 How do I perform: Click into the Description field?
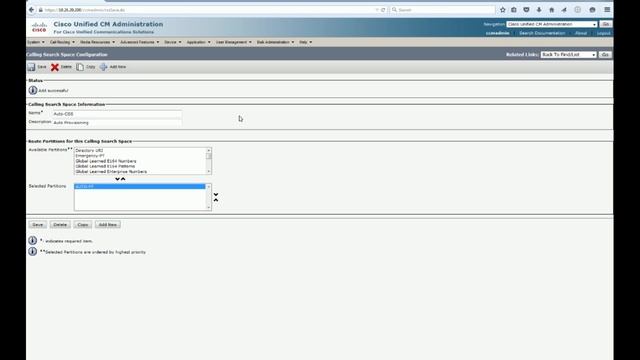click(x=117, y=122)
